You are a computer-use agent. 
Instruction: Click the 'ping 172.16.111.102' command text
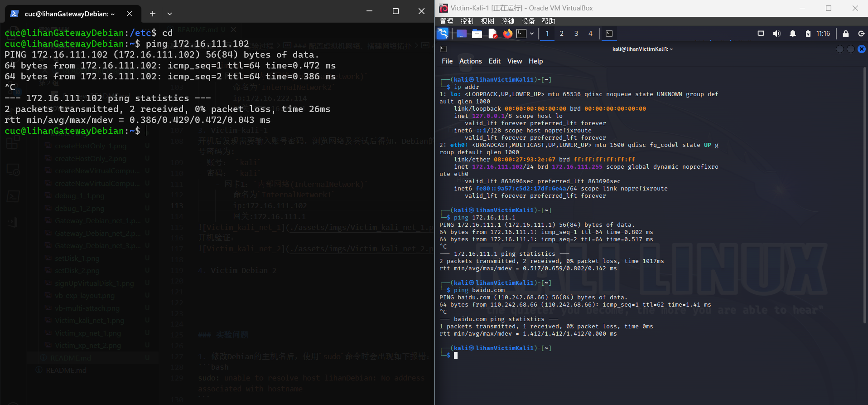[x=198, y=44]
